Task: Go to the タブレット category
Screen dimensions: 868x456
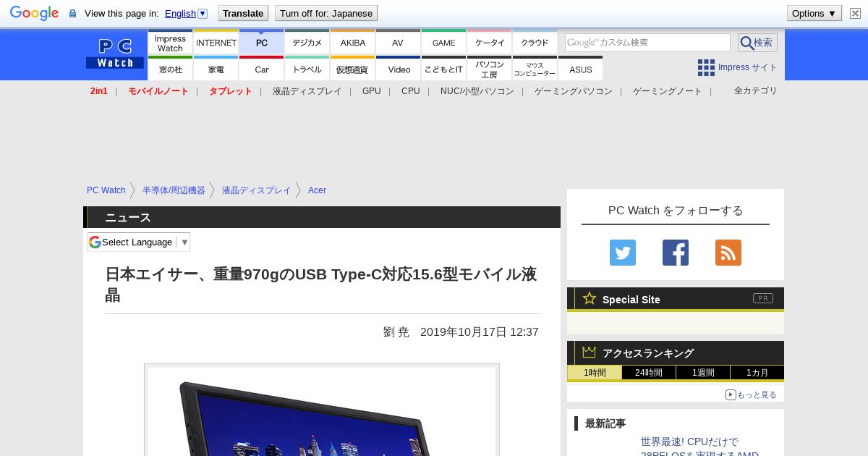Action: (231, 91)
